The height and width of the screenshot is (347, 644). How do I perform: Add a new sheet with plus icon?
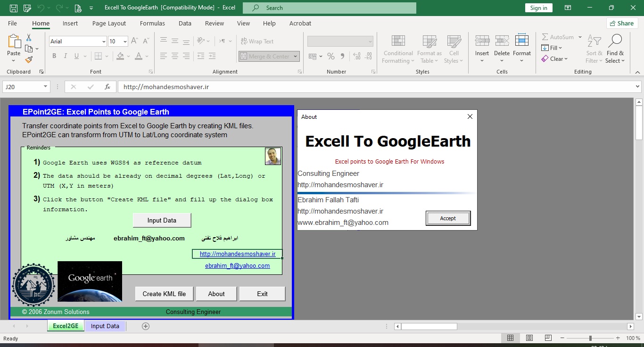coord(146,326)
